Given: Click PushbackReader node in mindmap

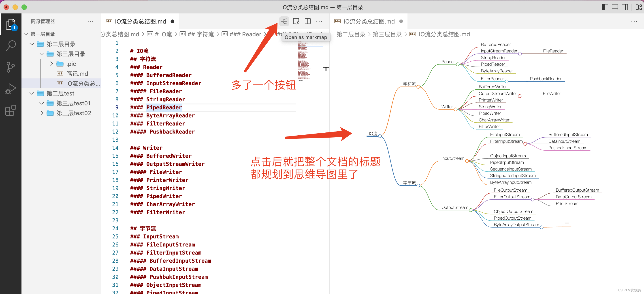Looking at the screenshot, I should [x=546, y=79].
